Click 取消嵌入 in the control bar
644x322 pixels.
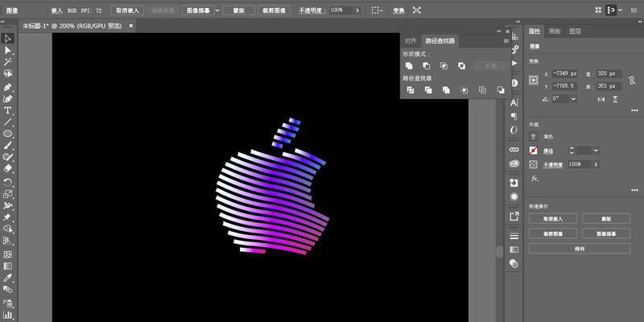127,10
